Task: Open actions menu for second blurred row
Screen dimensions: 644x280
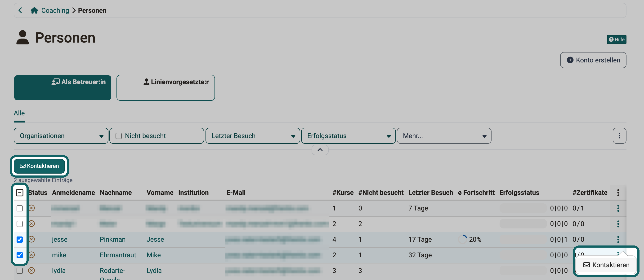Action: click(x=618, y=224)
